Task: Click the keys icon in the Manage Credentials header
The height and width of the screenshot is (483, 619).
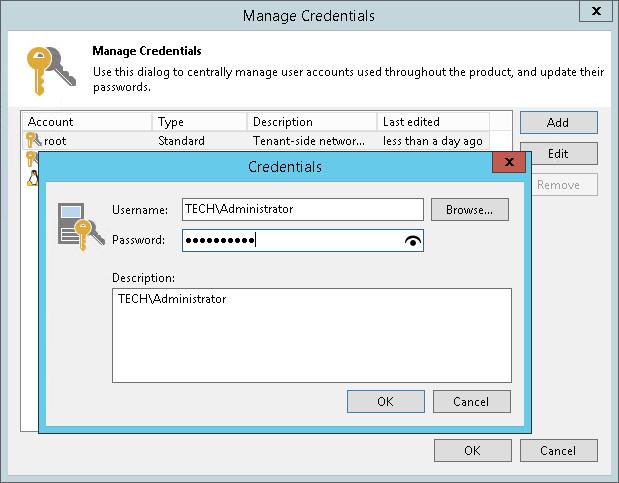Action: [49, 70]
